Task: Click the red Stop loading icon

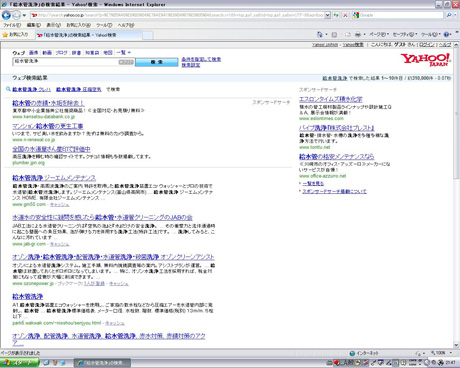Action: [345, 15]
